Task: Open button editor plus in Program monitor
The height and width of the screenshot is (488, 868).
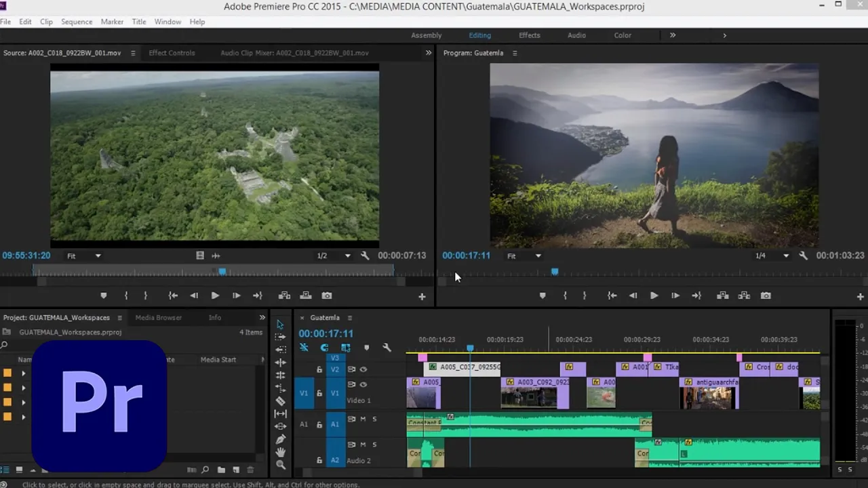Action: [x=861, y=297]
